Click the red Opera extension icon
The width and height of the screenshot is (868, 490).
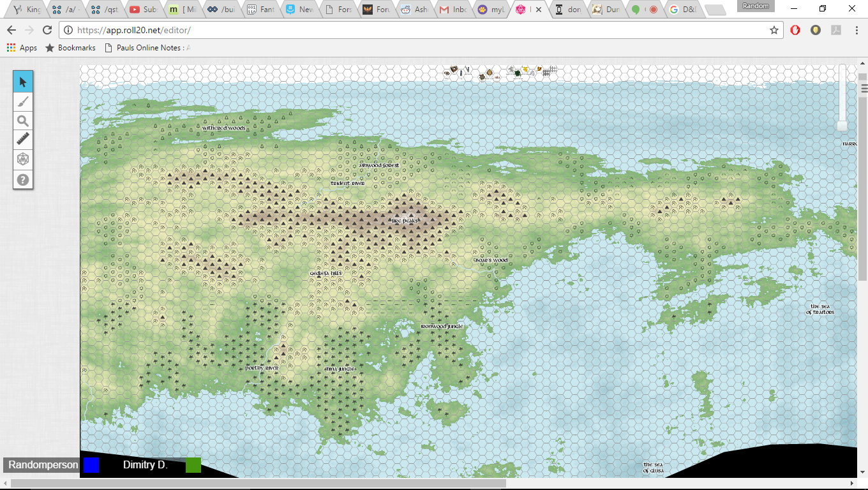click(x=795, y=30)
